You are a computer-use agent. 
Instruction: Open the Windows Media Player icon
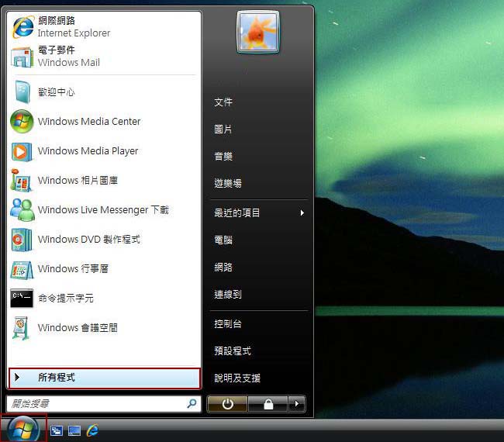coord(22,151)
